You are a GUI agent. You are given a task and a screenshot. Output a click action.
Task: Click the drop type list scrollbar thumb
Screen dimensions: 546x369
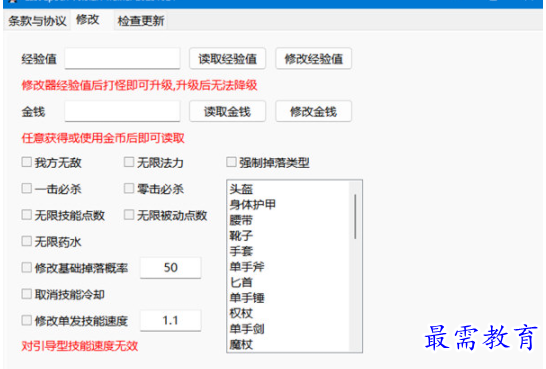click(355, 217)
